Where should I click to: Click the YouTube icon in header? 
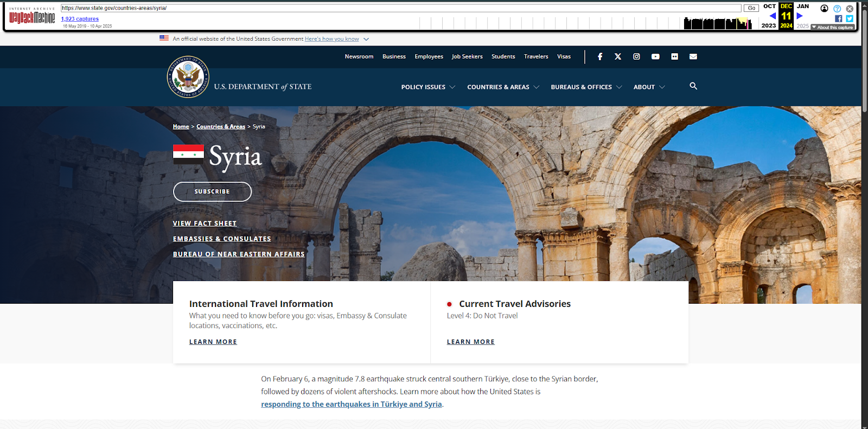[655, 56]
